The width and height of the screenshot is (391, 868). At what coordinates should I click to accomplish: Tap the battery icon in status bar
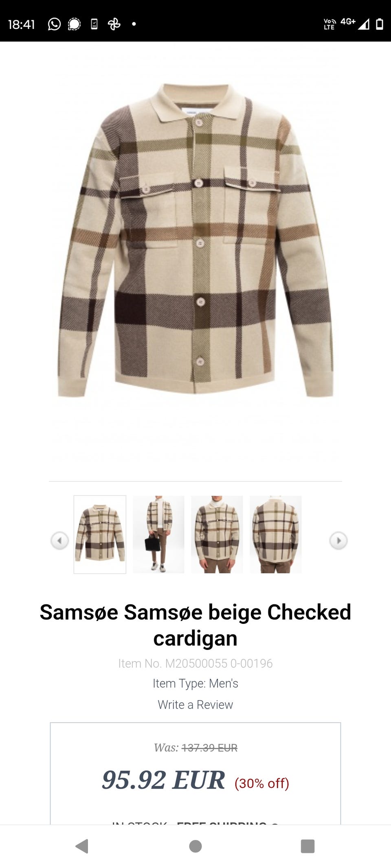(x=379, y=24)
